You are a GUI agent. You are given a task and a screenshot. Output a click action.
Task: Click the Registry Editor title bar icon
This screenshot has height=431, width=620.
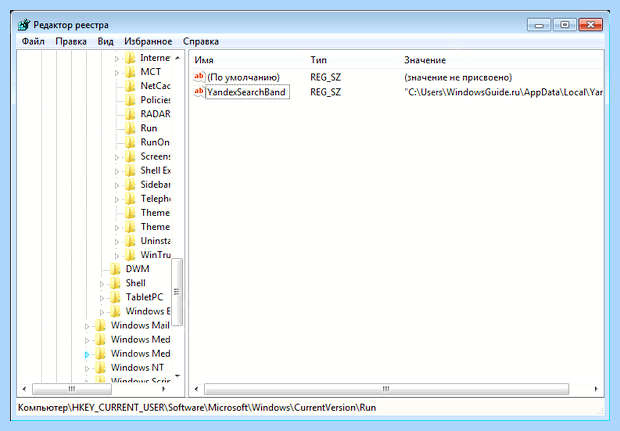point(24,25)
